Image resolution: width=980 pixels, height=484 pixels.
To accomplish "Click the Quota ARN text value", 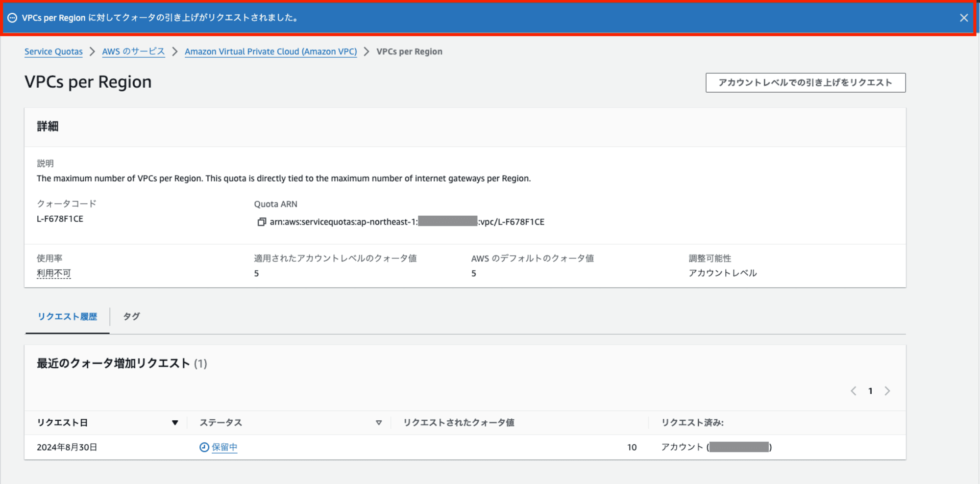I will point(407,222).
